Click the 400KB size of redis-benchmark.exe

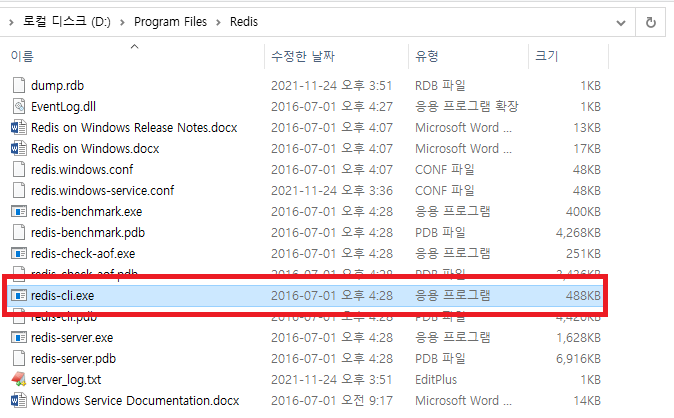tap(583, 212)
